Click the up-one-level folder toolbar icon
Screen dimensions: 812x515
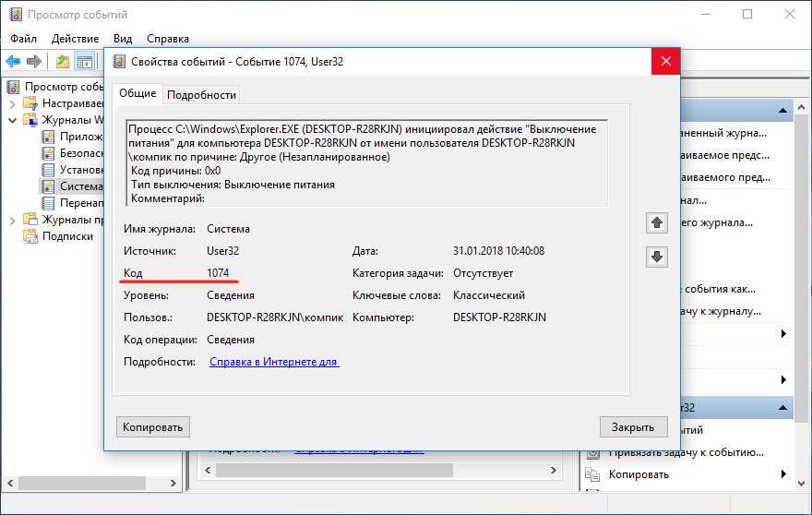(62, 62)
